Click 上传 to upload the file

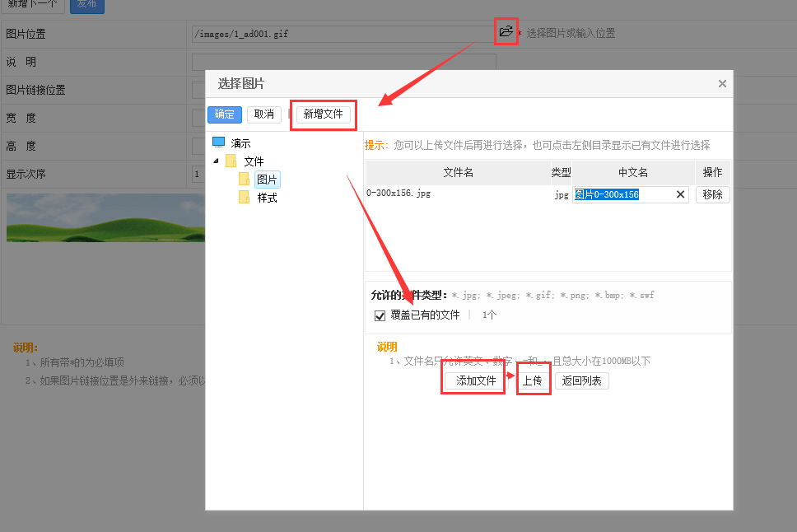(533, 381)
